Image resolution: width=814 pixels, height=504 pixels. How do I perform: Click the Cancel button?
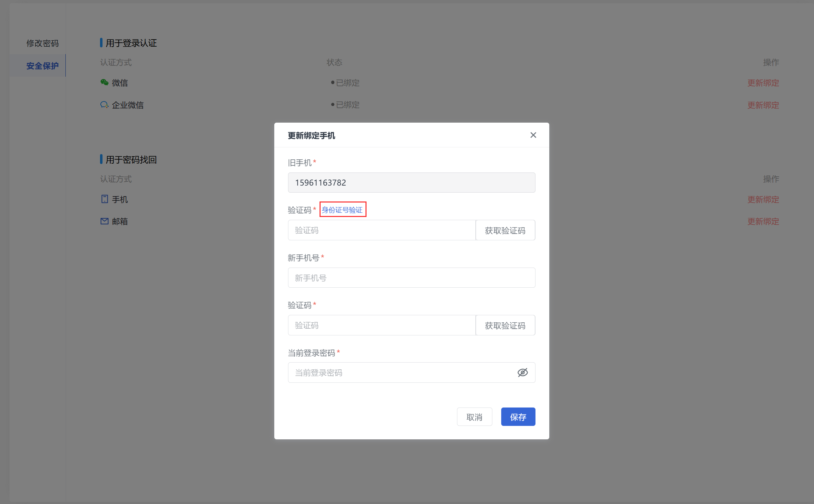coord(474,417)
